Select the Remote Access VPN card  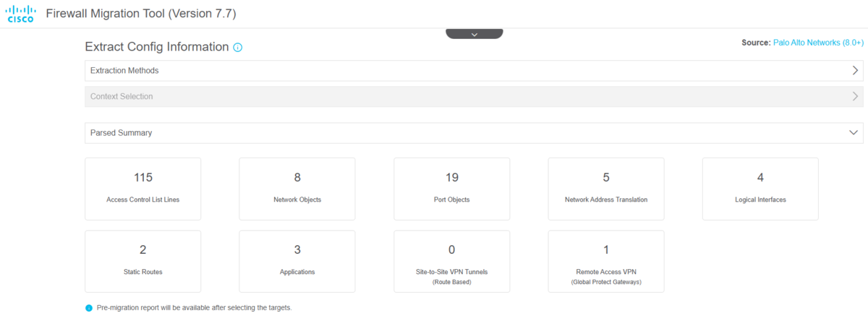(x=606, y=261)
